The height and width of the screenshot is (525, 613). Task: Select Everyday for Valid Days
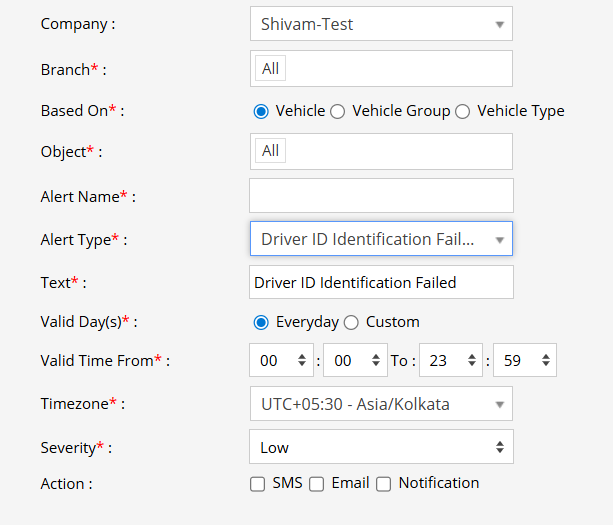pyautogui.click(x=261, y=322)
